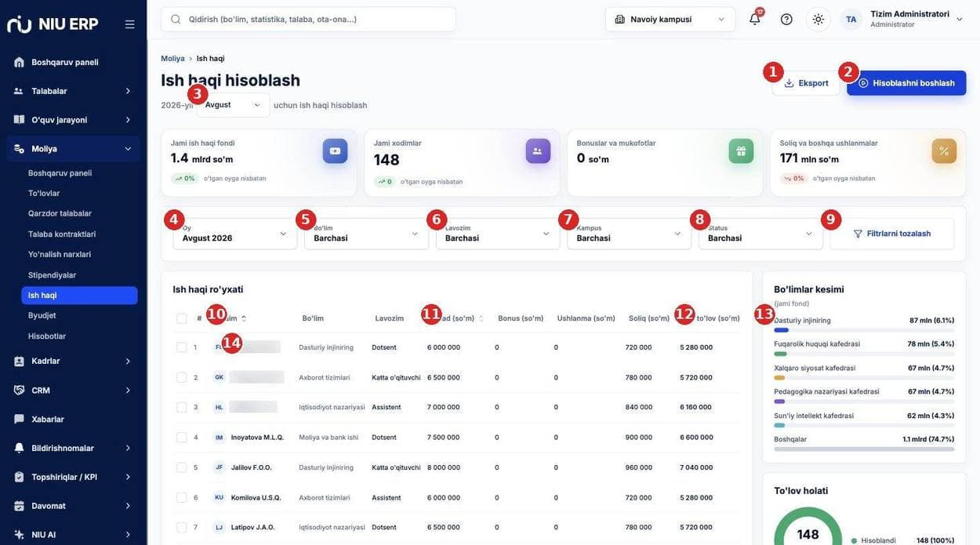Click the Eksport button
Viewport: 980px width, 545px height.
tap(806, 83)
